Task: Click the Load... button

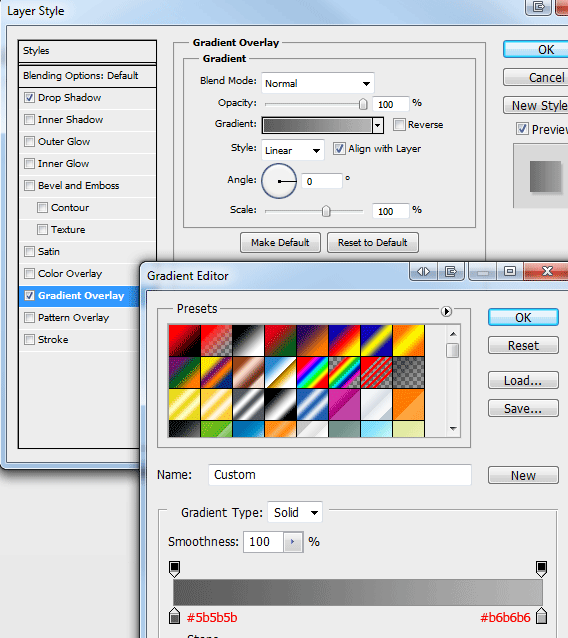Action: [x=523, y=380]
